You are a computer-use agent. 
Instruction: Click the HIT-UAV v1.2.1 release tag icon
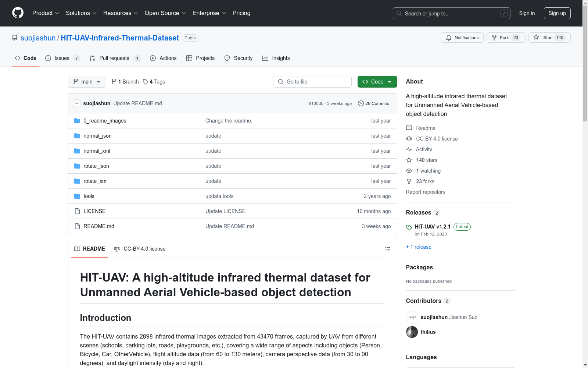tap(409, 227)
